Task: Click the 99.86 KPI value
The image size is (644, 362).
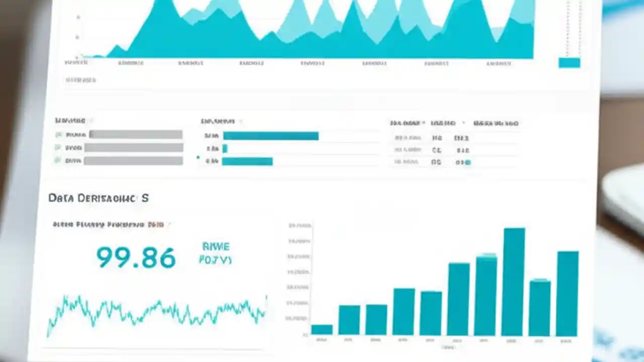Action: click(135, 257)
